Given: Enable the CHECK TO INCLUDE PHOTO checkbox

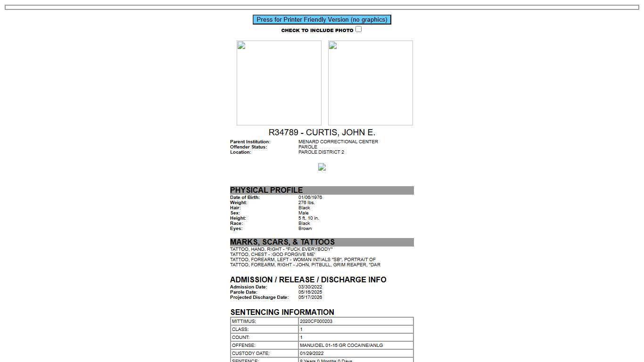Looking at the screenshot, I should pyautogui.click(x=358, y=29).
